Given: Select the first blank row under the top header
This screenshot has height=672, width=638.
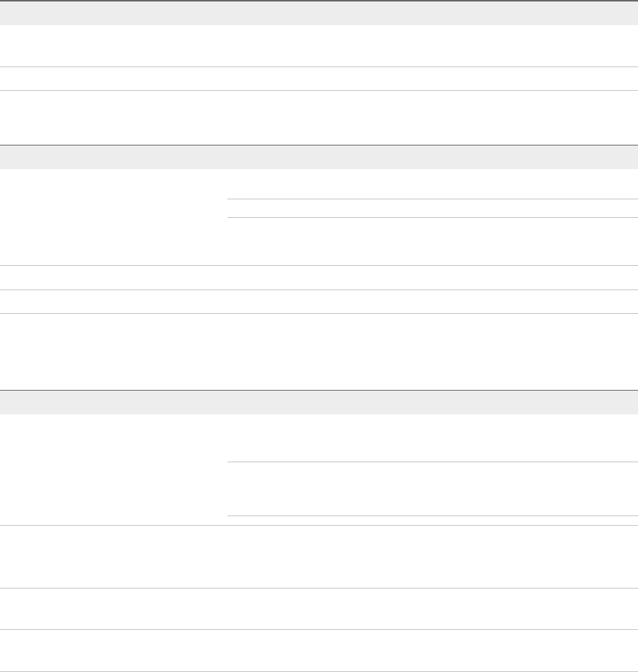Looking at the screenshot, I should [319, 46].
